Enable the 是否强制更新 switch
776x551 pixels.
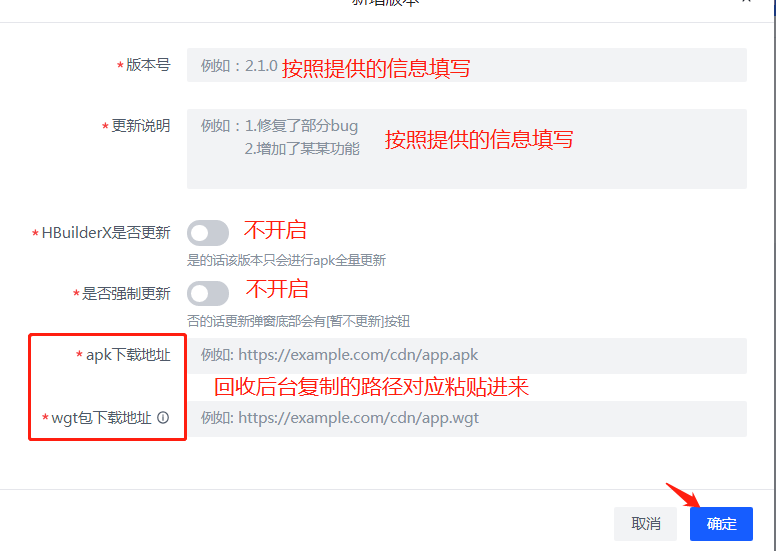point(208,294)
